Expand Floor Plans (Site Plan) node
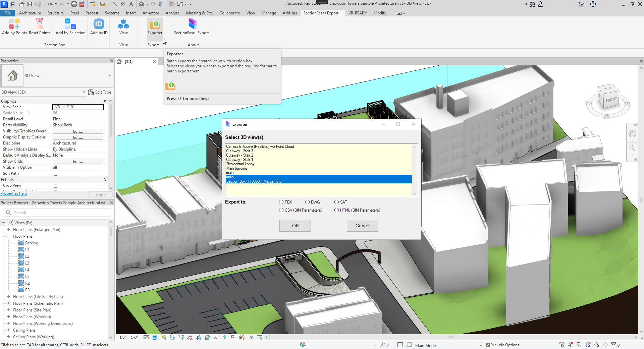Viewport: 644px width, 349px height. pos(9,310)
